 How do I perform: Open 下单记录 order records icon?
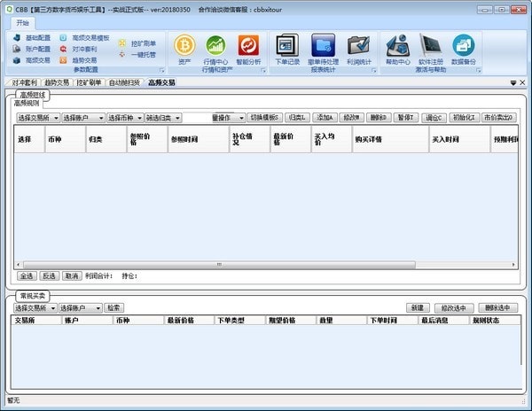coord(287,46)
